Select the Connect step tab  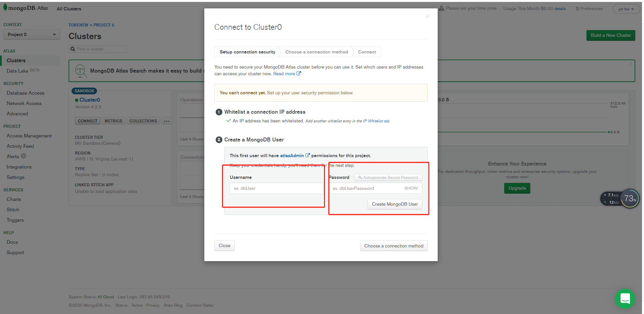tap(367, 52)
